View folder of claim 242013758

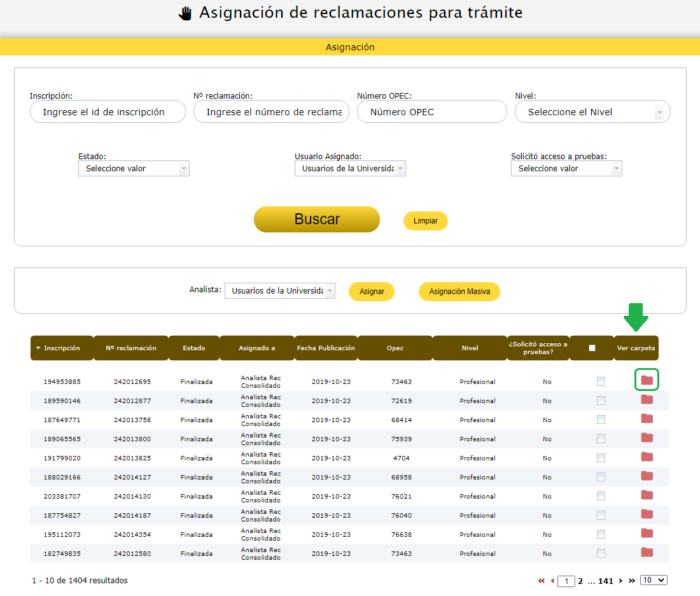pos(647,419)
